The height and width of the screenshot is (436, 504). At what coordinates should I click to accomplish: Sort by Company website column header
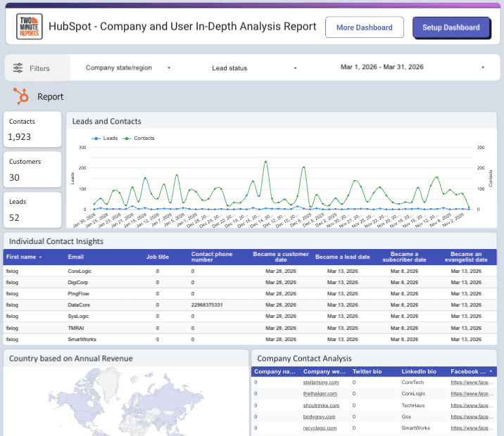click(x=325, y=371)
